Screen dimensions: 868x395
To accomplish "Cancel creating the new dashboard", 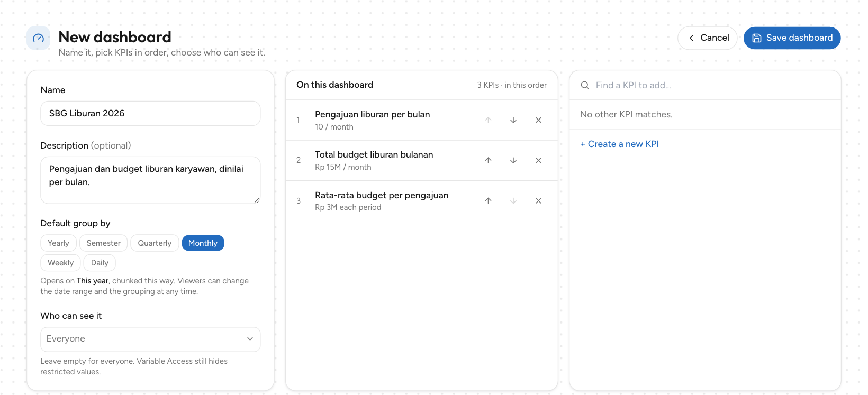I will (x=708, y=38).
